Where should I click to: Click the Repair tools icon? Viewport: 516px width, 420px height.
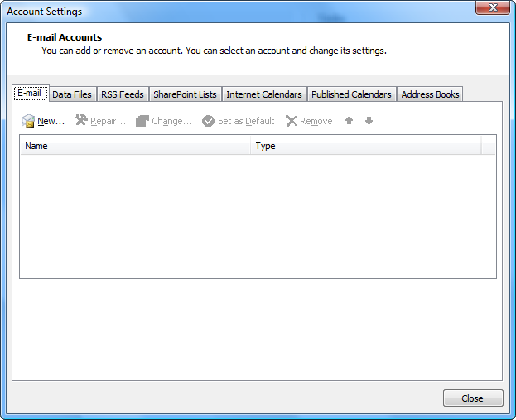[x=81, y=121]
